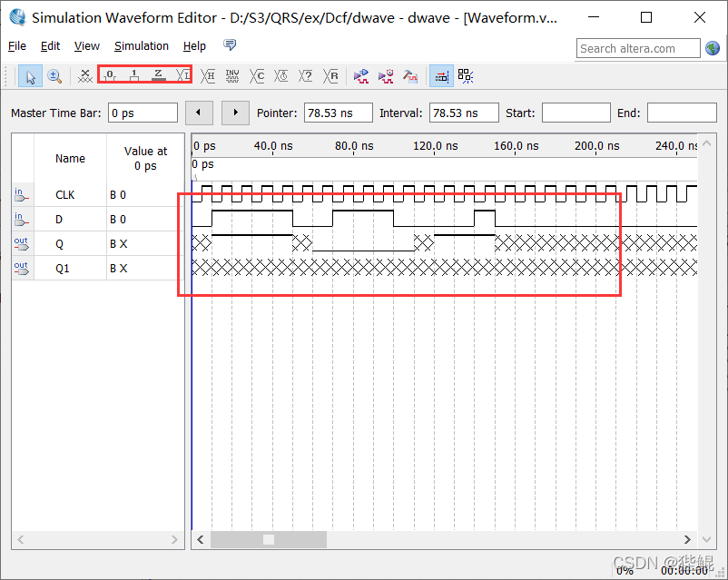Open the Simulation menu
Image resolution: width=728 pixels, height=580 pixels.
click(141, 46)
